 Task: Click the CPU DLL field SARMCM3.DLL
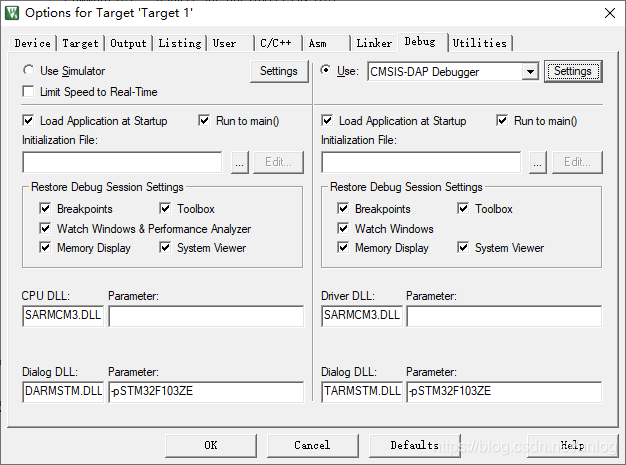(63, 316)
